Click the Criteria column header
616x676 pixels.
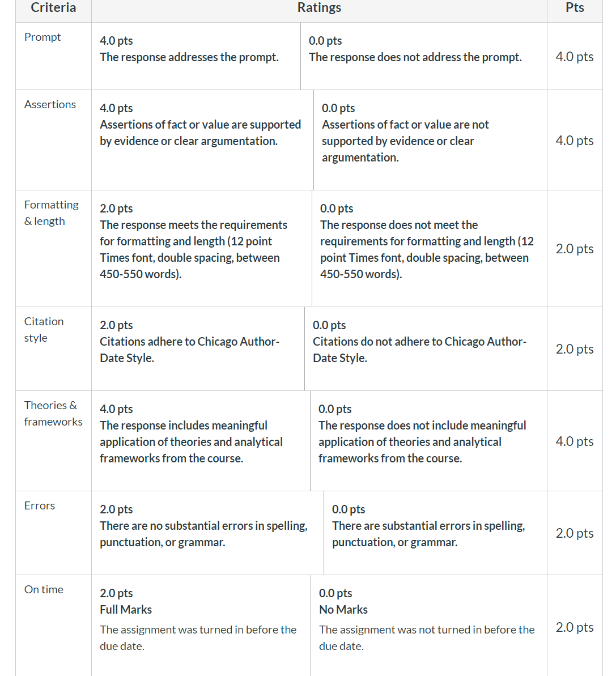pos(53,7)
